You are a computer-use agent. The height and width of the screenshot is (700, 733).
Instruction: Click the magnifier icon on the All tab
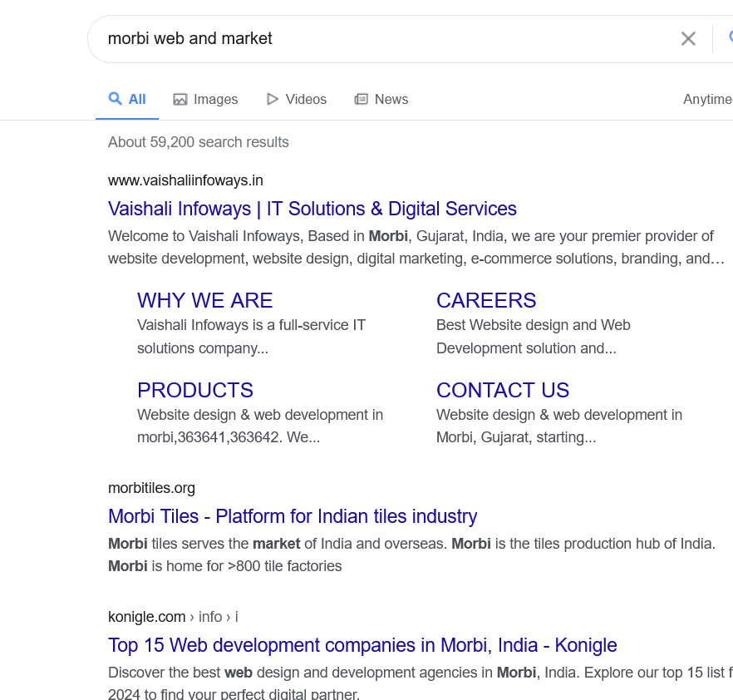point(116,99)
